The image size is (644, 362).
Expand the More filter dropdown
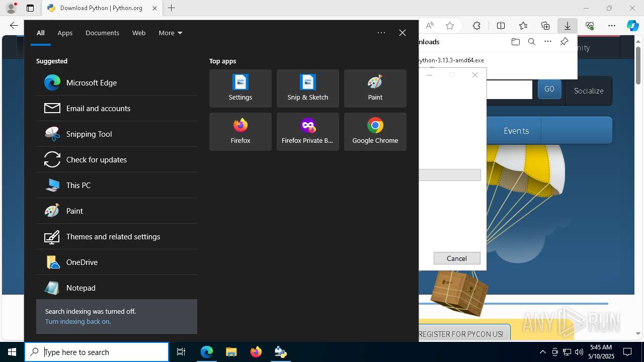coord(171,33)
